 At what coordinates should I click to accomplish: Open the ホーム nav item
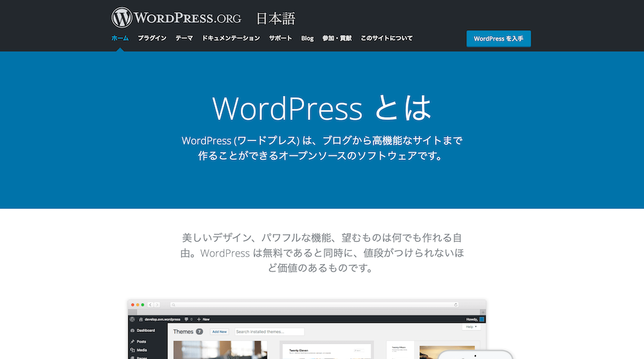pyautogui.click(x=120, y=38)
